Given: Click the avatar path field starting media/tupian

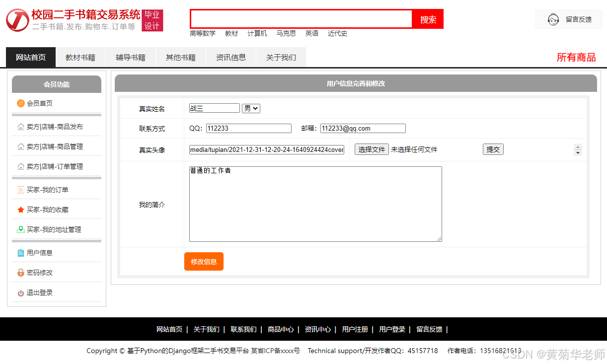Looking at the screenshot, I should 267,149.
